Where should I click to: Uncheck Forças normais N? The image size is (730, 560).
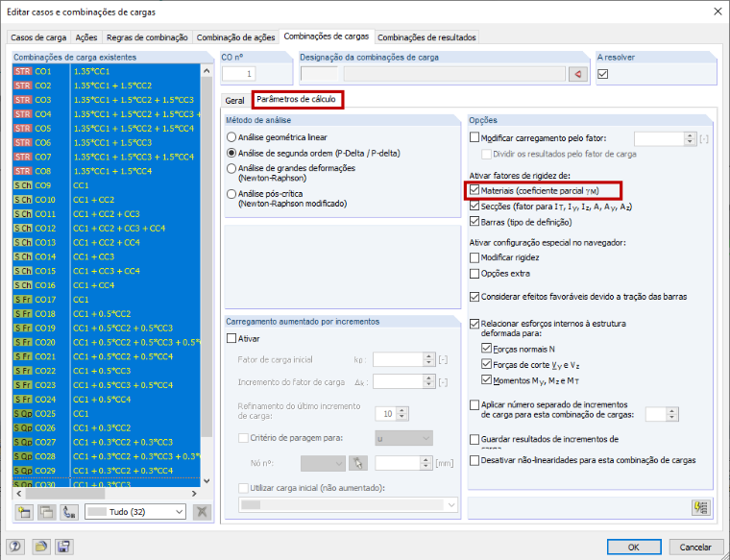coord(487,349)
